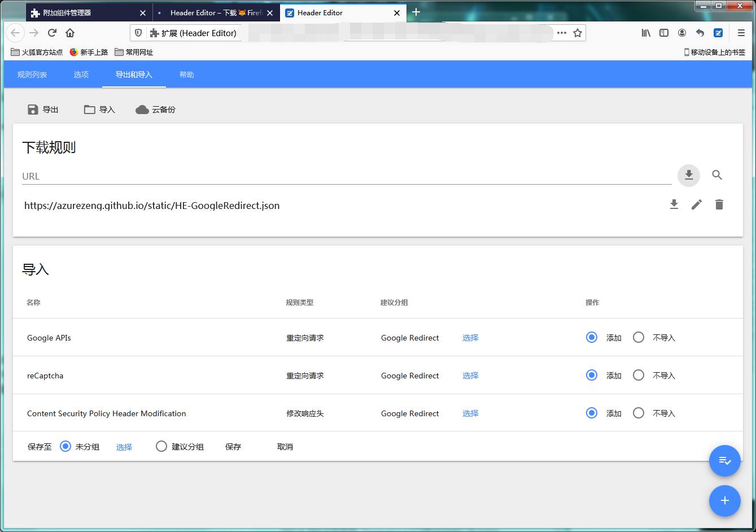756x532 pixels.
Task: Open tracking protection shield icon in address bar
Action: point(138,33)
